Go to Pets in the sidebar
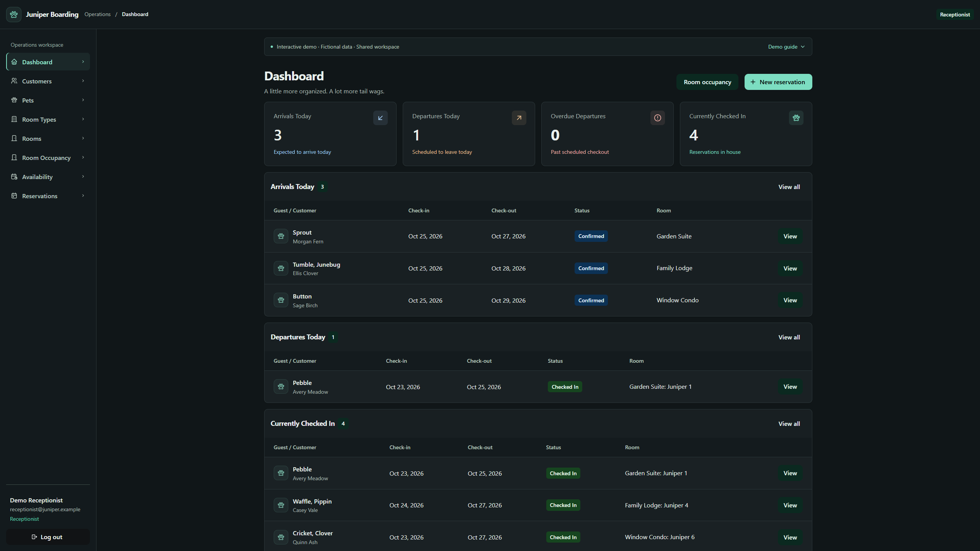This screenshot has width=980, height=551. click(x=48, y=100)
